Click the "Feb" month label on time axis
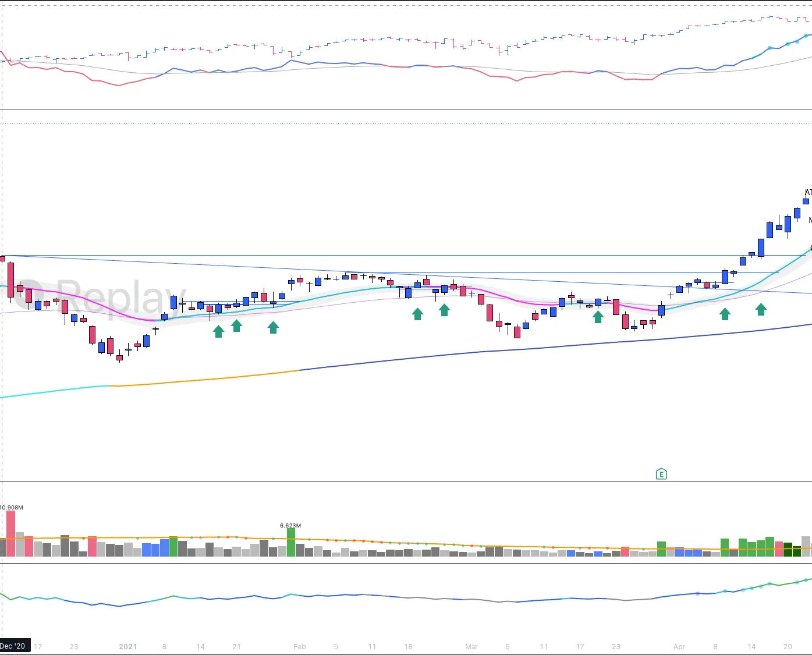 pyautogui.click(x=300, y=646)
